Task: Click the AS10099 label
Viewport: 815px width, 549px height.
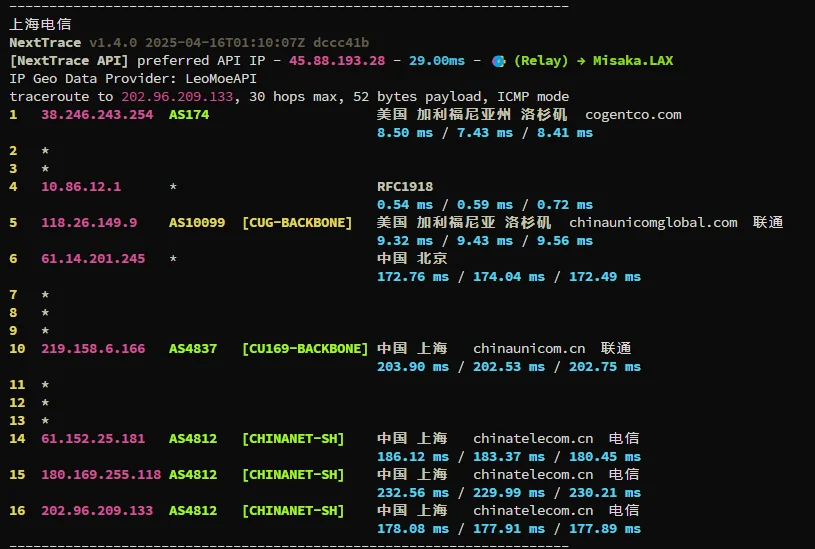Action: (197, 223)
